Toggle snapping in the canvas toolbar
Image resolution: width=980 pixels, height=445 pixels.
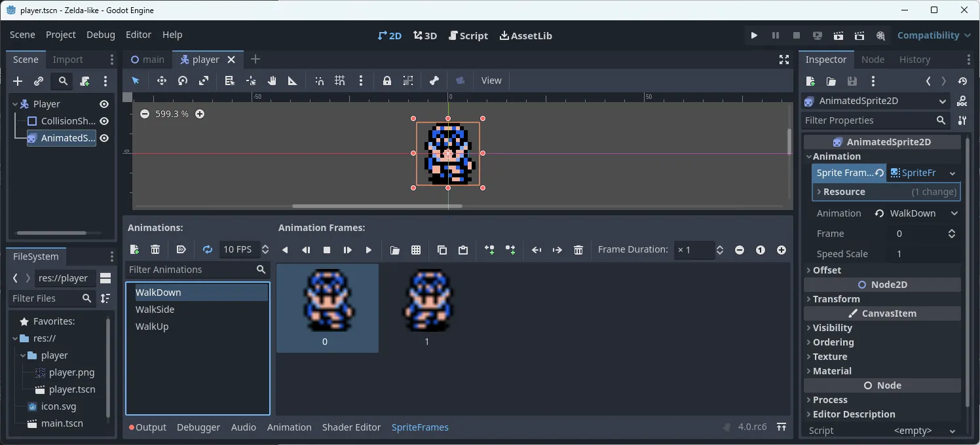319,80
